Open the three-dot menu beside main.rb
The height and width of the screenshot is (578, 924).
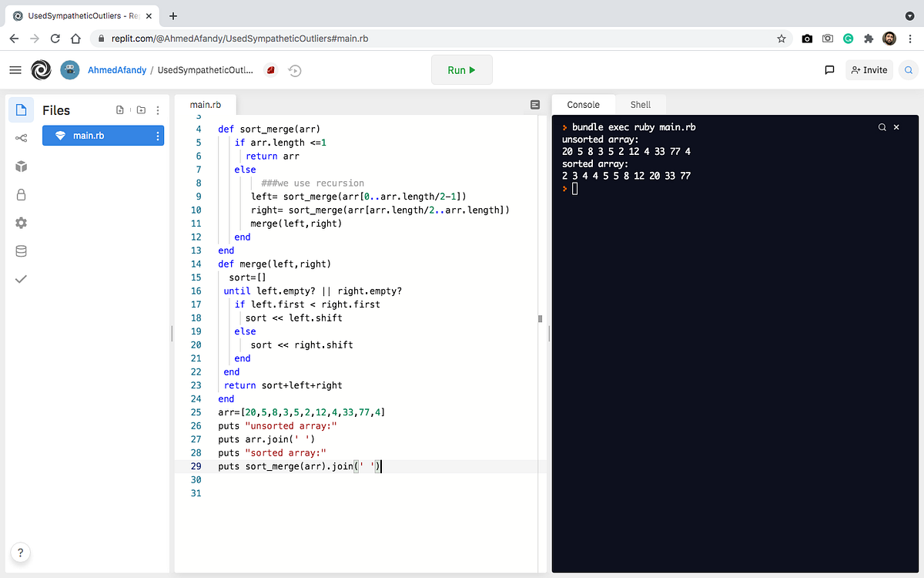[158, 137]
